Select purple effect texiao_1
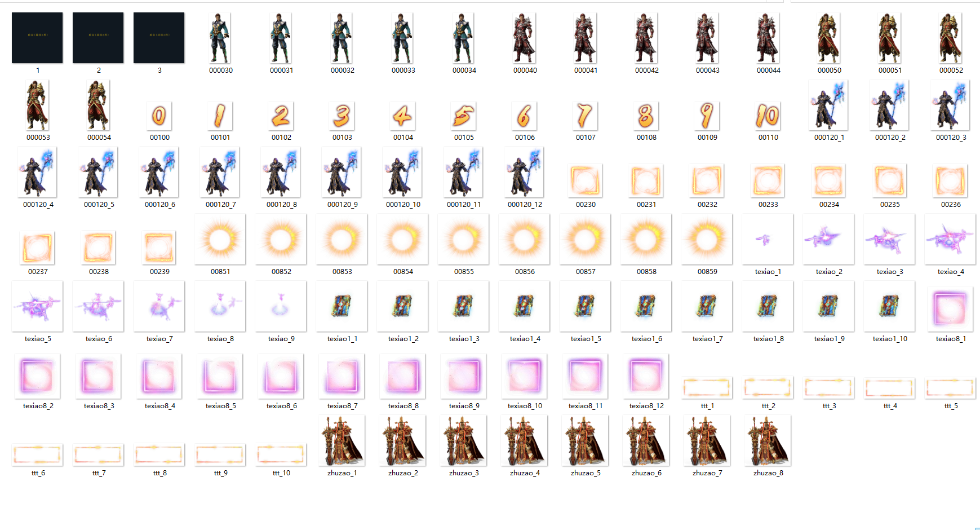The image size is (980, 530). 768,239
